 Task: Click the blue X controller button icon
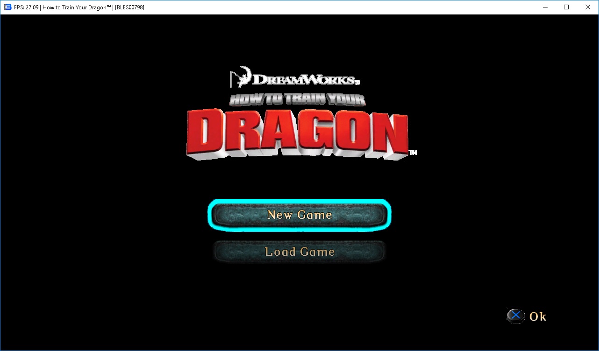(515, 316)
